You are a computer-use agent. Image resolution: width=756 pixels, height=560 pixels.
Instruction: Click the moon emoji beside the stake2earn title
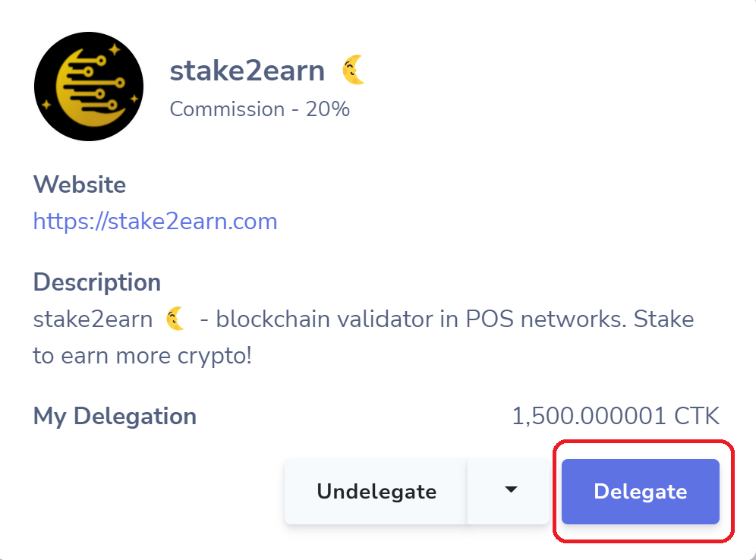354,71
